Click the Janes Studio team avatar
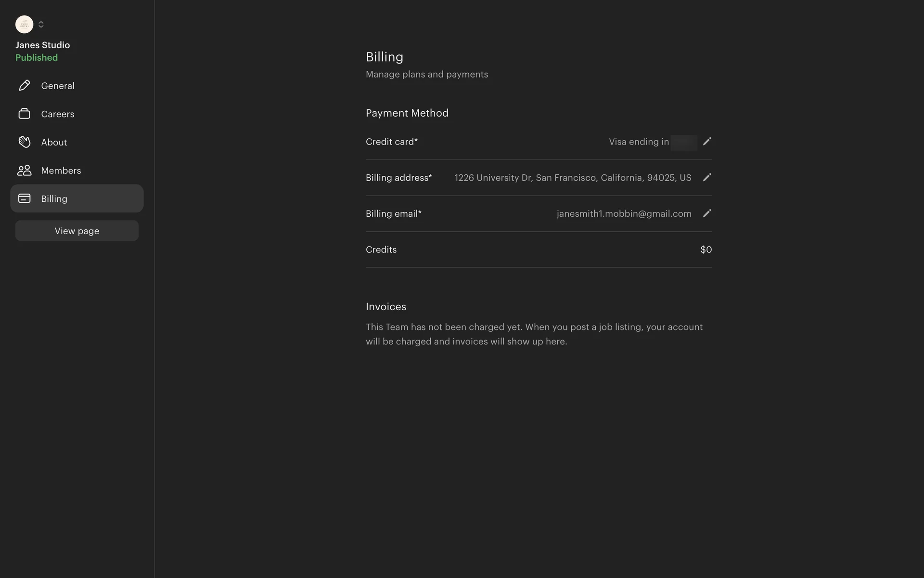924x578 pixels. coord(24,24)
